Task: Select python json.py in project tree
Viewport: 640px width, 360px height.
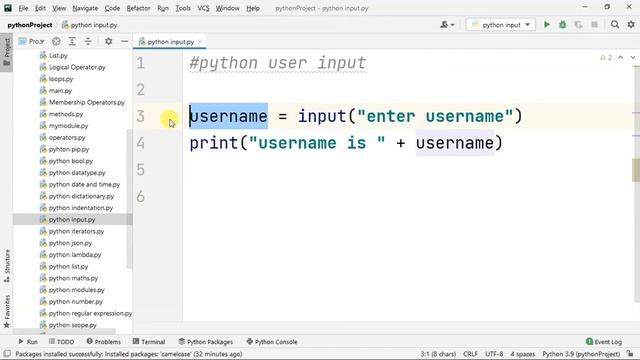Action: tap(70, 243)
